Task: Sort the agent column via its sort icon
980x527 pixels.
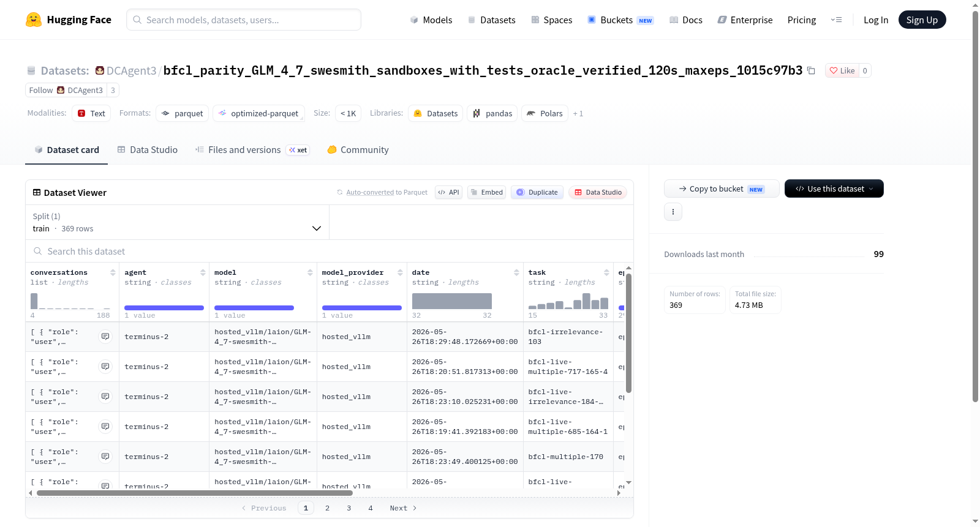Action: point(203,272)
